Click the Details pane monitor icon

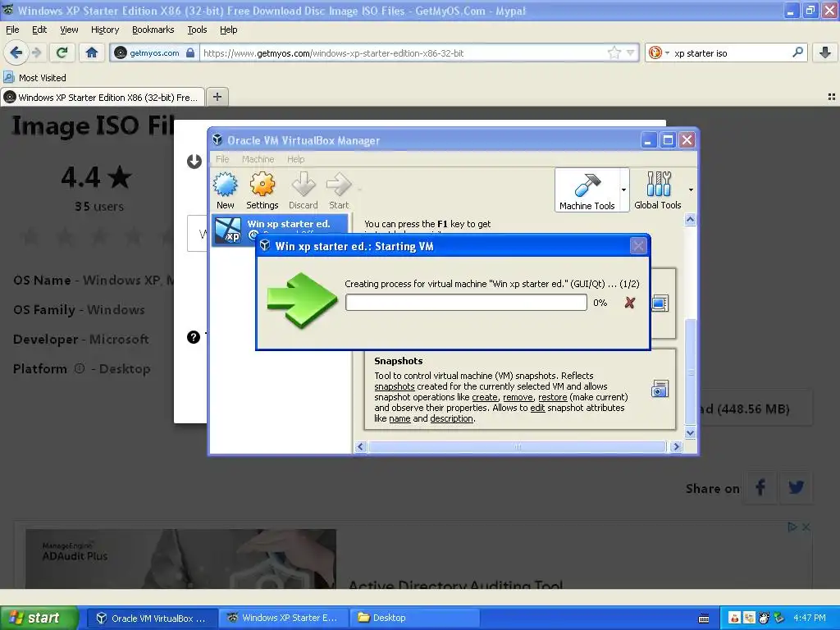pos(660,304)
